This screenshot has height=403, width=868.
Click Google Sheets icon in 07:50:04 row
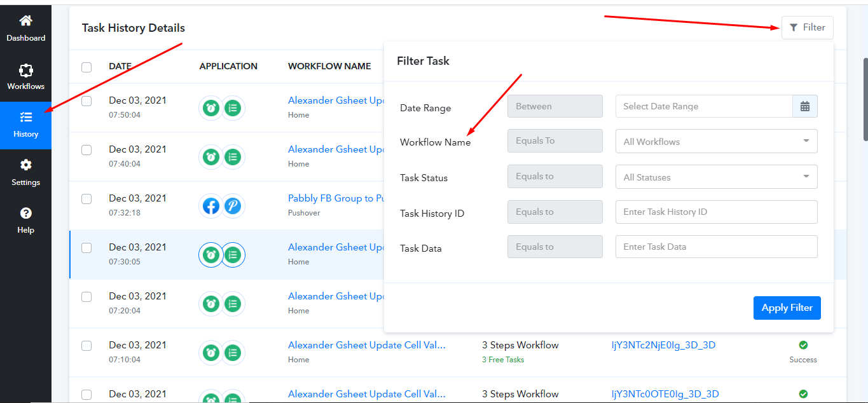[233, 108]
